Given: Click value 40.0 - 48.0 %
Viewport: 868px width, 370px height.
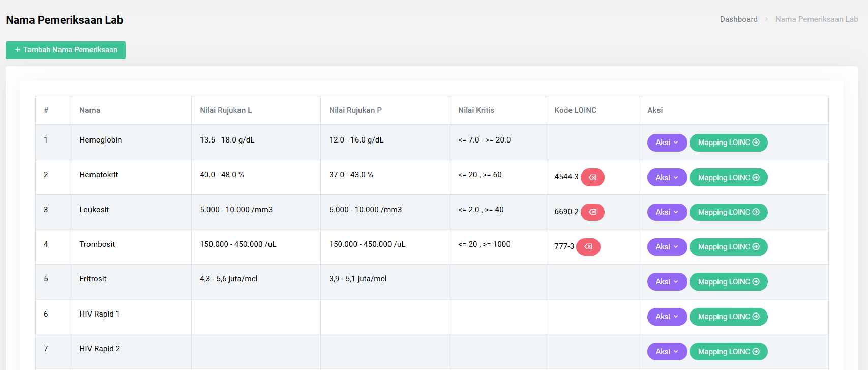Looking at the screenshot, I should tap(222, 175).
